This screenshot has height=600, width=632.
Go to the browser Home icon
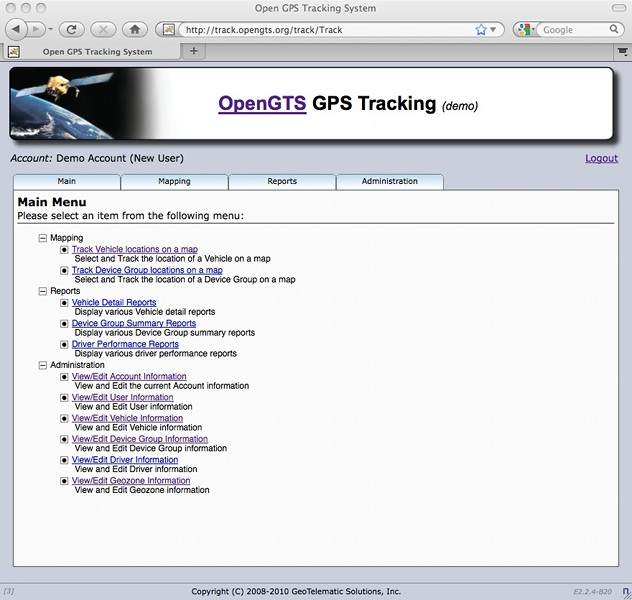point(135,29)
